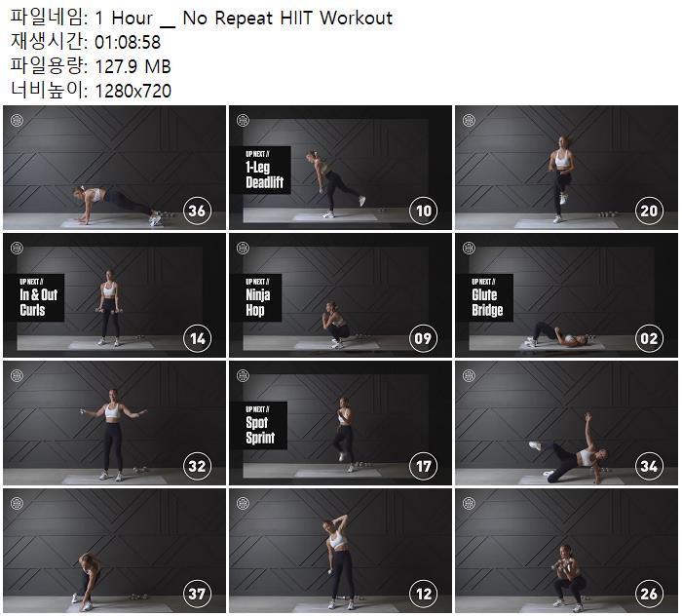The height and width of the screenshot is (616, 682).
Task: Click the countdown circle showing 10
Action: 423,211
